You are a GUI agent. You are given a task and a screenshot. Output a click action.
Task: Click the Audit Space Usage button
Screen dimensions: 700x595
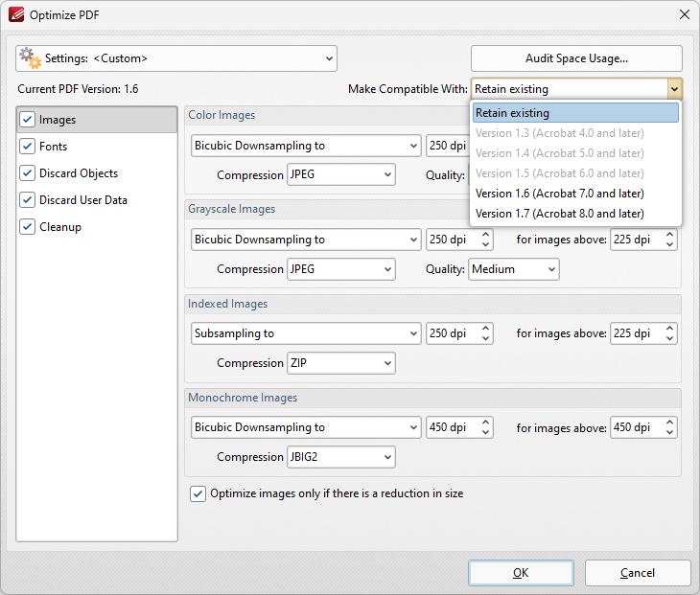tap(576, 58)
